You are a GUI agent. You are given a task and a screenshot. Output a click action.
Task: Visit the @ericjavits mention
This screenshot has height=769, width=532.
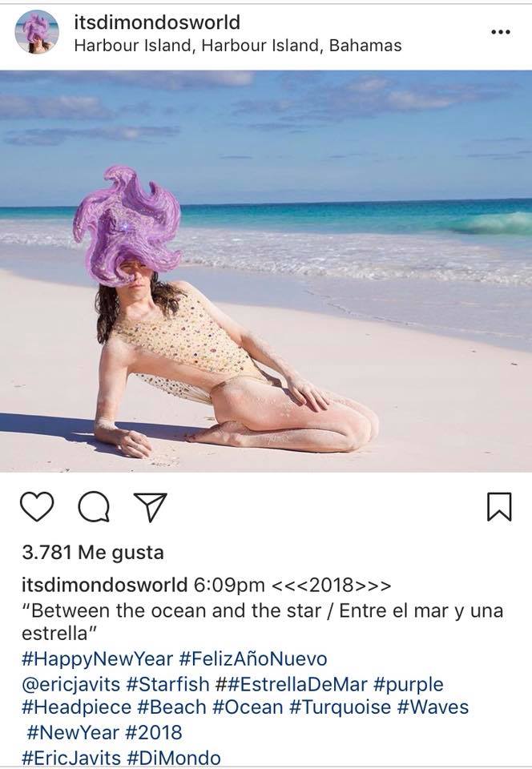pos(71,684)
